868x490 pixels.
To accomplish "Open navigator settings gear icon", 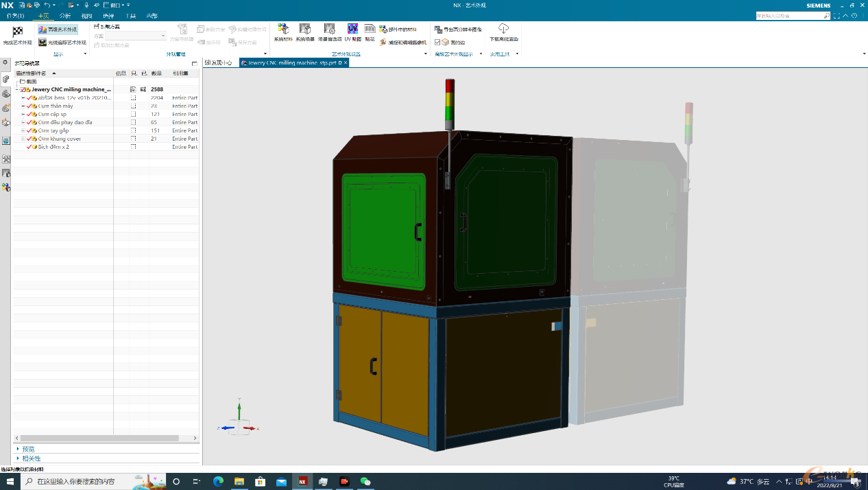I will [x=5, y=62].
